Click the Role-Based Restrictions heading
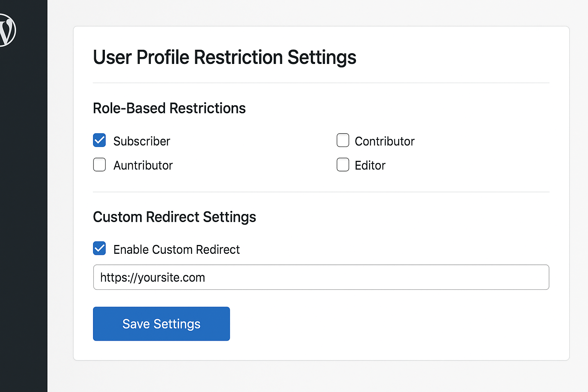The image size is (588, 392). [x=169, y=108]
